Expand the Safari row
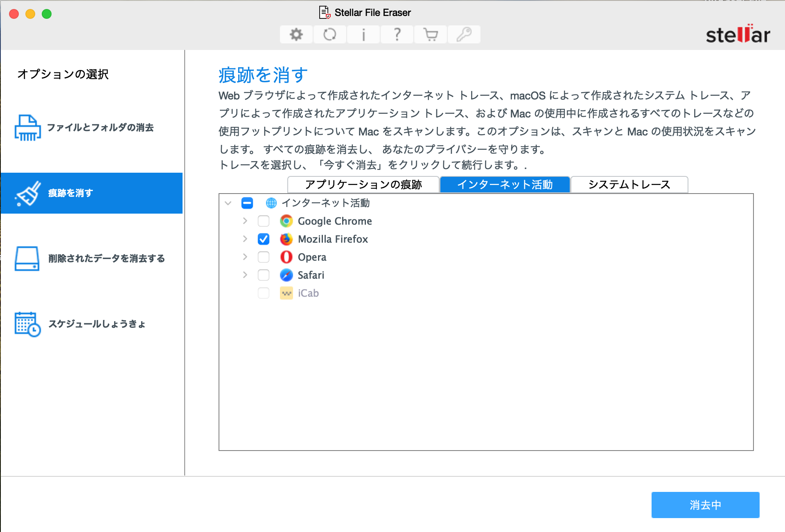The width and height of the screenshot is (785, 532). click(245, 275)
